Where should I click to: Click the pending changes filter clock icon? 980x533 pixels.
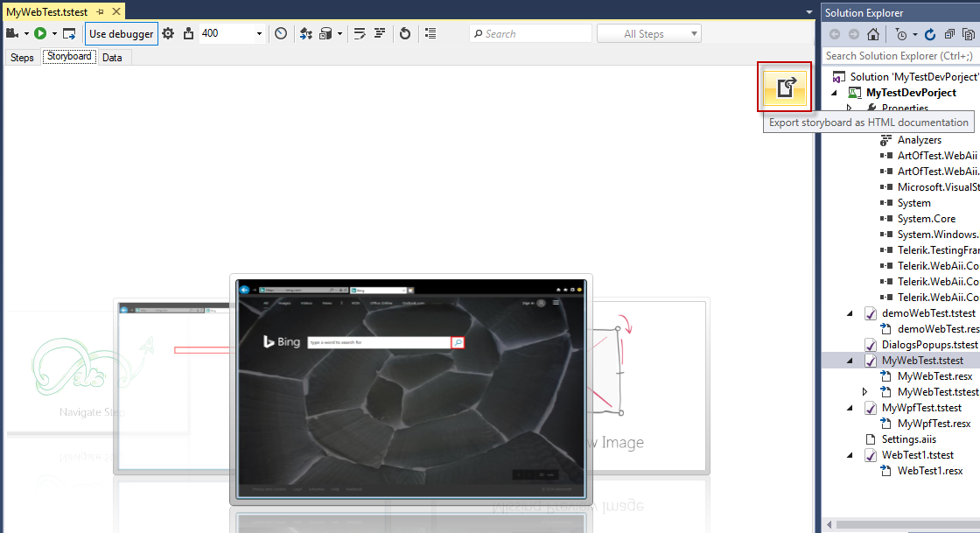click(900, 34)
